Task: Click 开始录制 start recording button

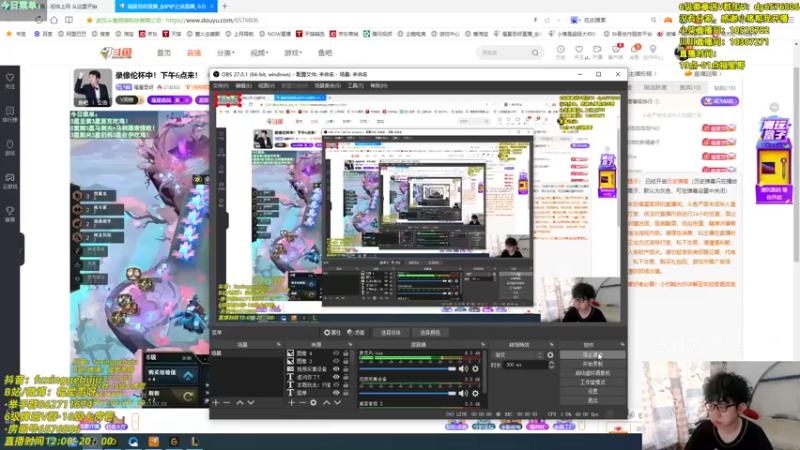Action: click(x=592, y=364)
